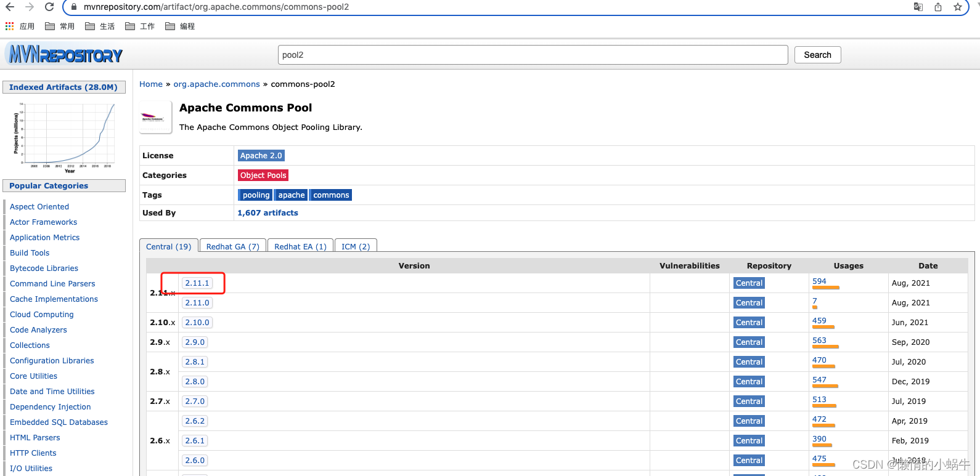Open the 常用 bookmarks folder
Image resolution: width=980 pixels, height=476 pixels.
[60, 26]
